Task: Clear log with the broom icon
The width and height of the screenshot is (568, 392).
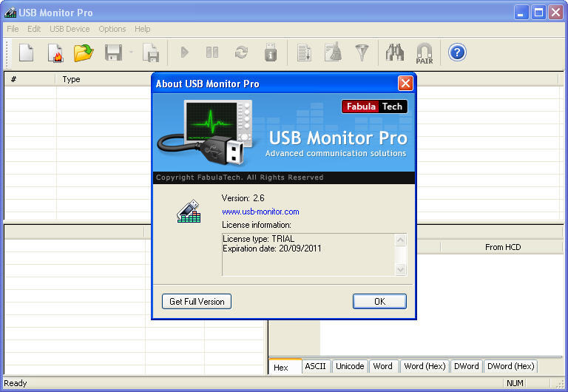Action: (333, 53)
